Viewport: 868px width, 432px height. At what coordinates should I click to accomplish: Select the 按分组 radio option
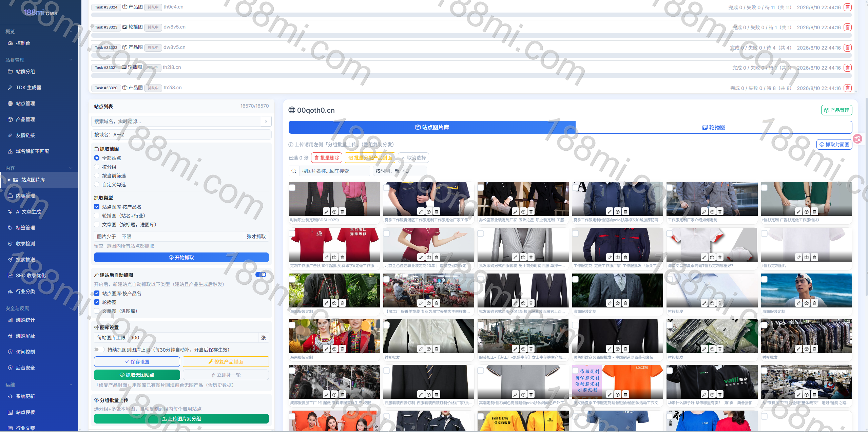[x=97, y=167]
